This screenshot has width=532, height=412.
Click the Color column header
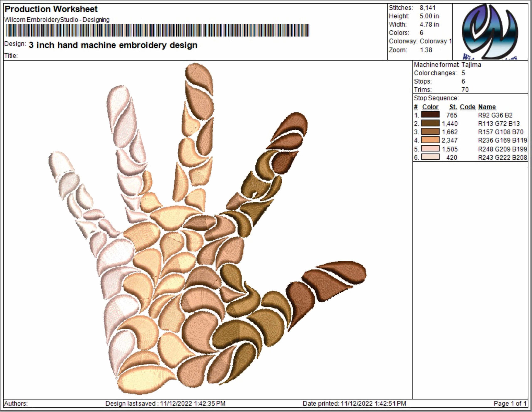(430, 107)
